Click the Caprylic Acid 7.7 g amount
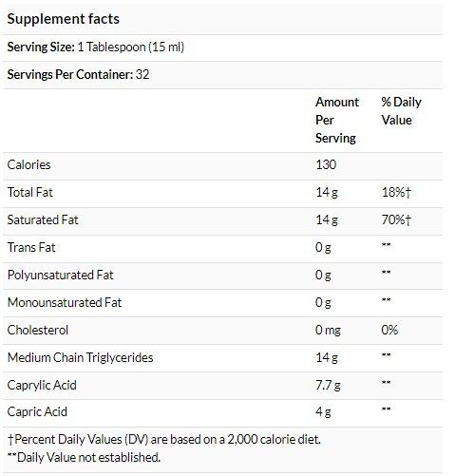This screenshot has width=455, height=476. coord(328,386)
